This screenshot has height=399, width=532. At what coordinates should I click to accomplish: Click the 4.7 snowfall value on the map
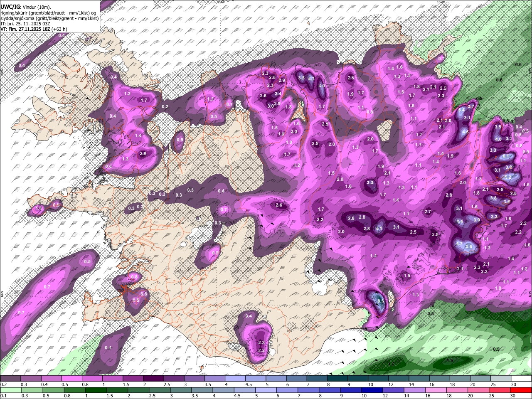point(459,244)
